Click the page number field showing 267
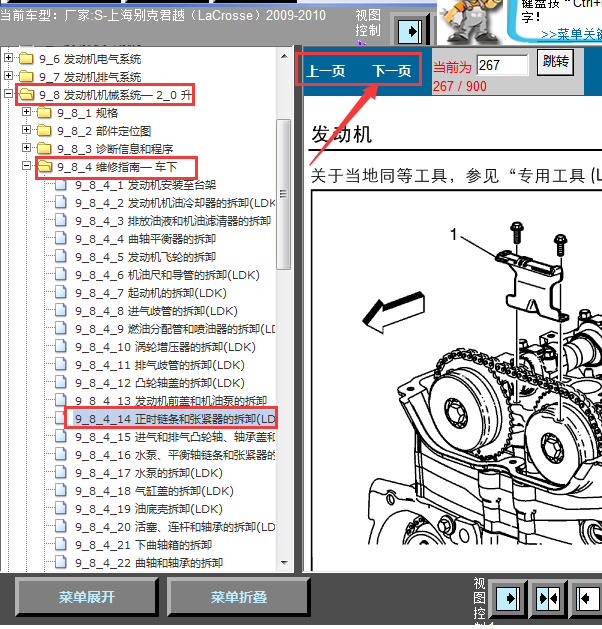Image resolution: width=602 pixels, height=629 pixels. [503, 65]
